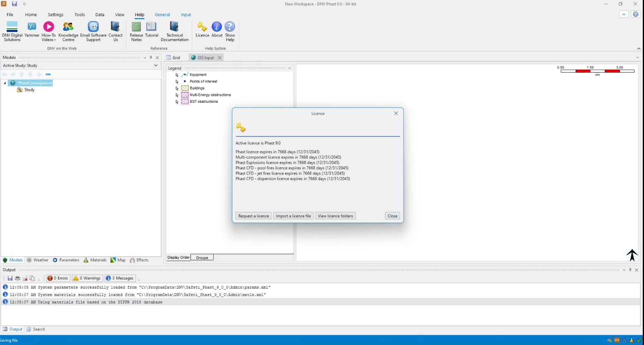Switch to the Grid tab

[173, 58]
